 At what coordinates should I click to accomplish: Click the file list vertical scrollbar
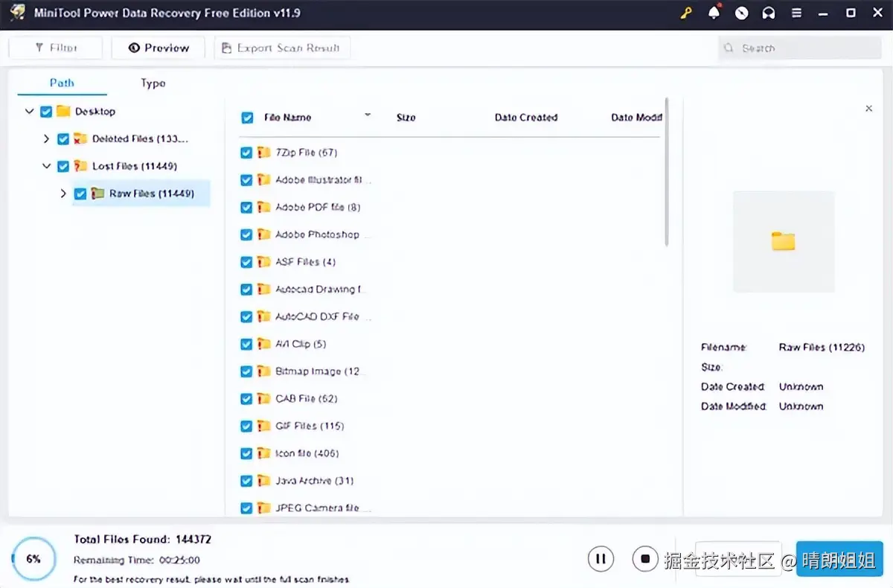click(667, 173)
